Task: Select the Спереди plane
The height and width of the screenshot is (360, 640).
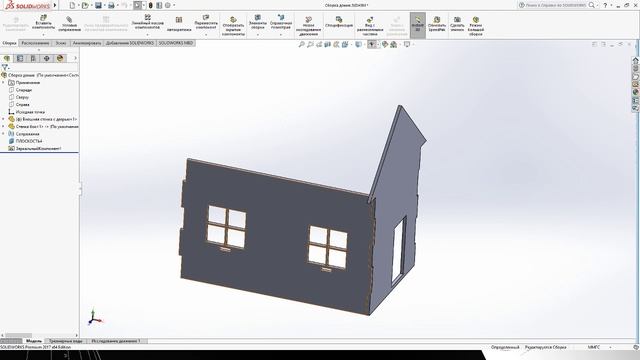Action: point(24,90)
